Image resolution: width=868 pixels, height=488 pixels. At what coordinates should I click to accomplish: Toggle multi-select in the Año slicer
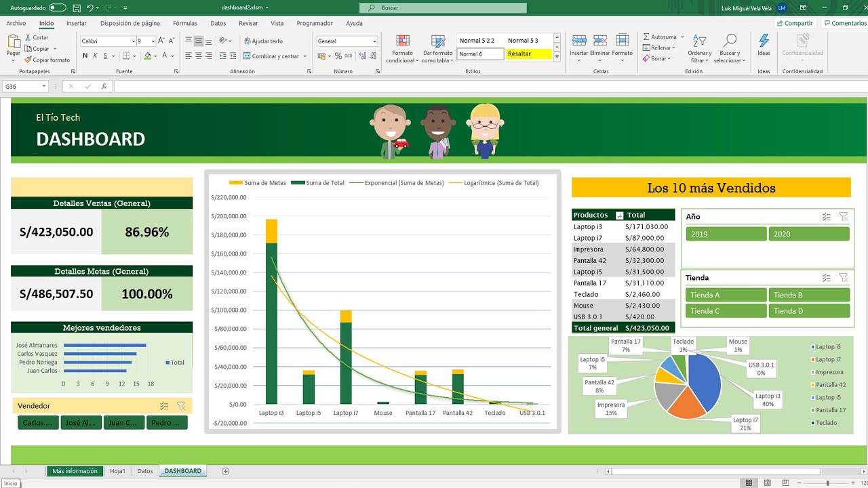[x=826, y=217]
